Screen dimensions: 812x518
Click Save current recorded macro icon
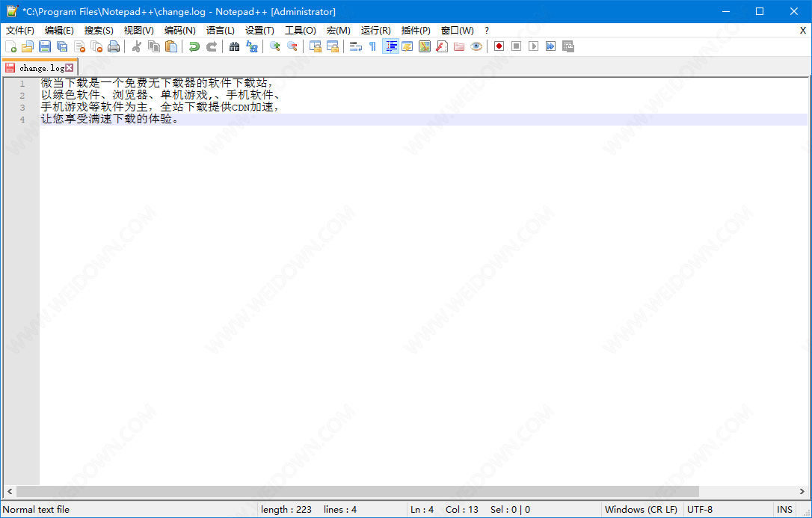point(568,46)
